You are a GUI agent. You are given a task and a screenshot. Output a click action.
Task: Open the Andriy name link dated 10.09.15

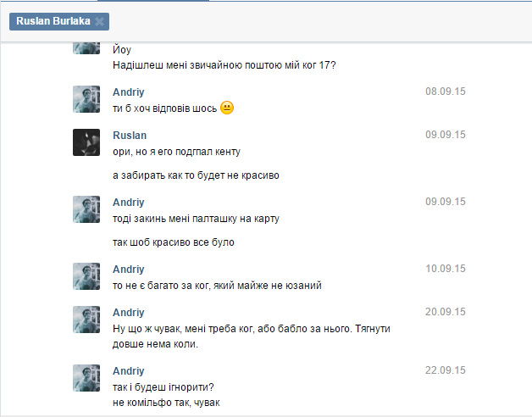click(129, 269)
